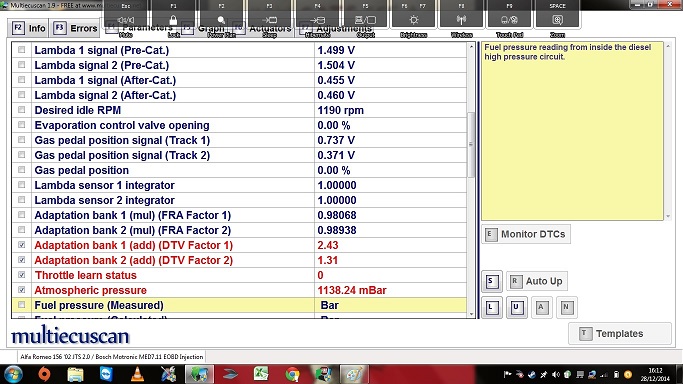
Task: Click the S key button
Action: click(x=492, y=281)
